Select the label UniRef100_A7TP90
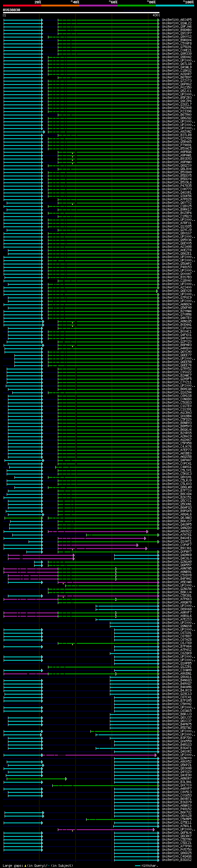 (x=176, y=846)
